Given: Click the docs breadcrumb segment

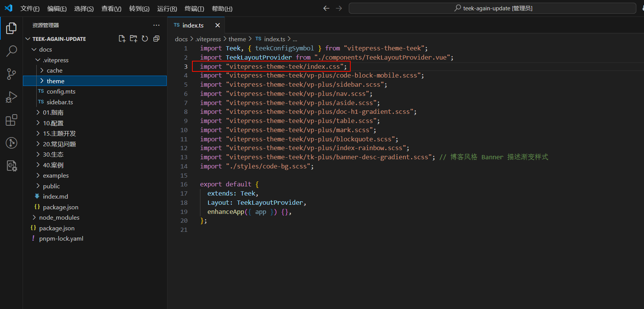Looking at the screenshot, I should coord(181,39).
